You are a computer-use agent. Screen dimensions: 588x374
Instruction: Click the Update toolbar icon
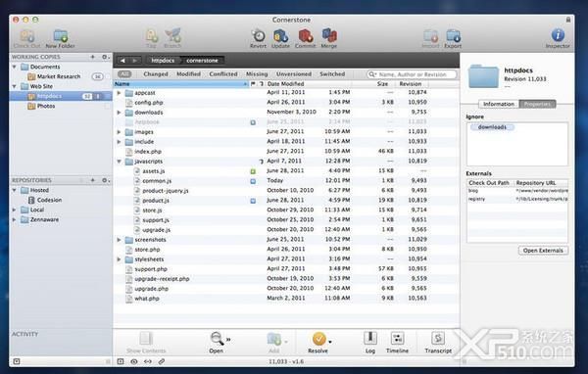click(x=280, y=36)
